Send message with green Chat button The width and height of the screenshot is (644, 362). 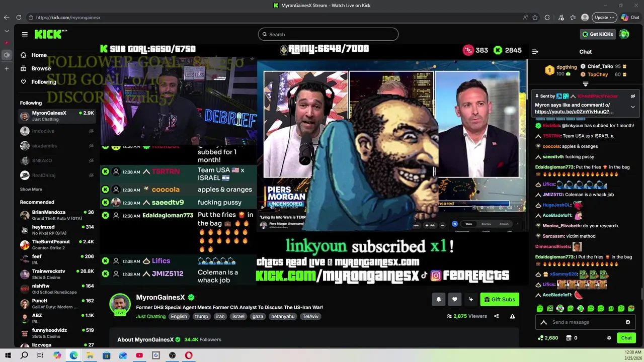[x=626, y=338]
